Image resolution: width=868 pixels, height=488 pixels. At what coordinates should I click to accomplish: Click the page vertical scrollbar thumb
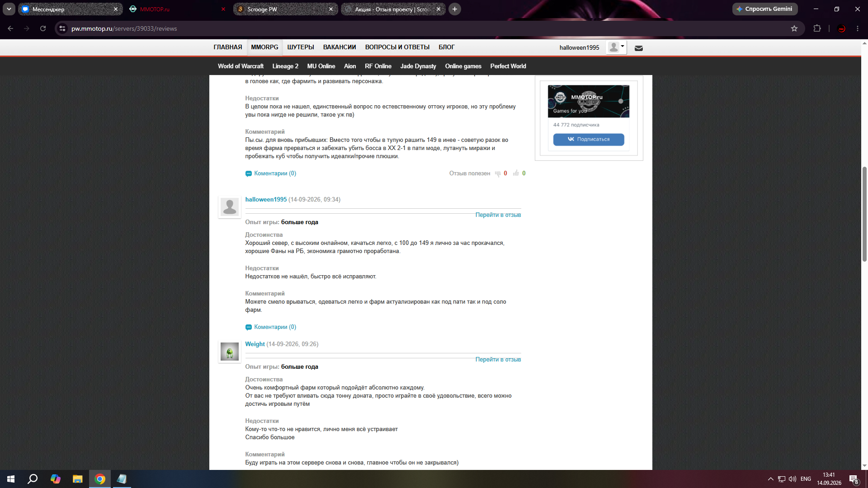[864, 214]
